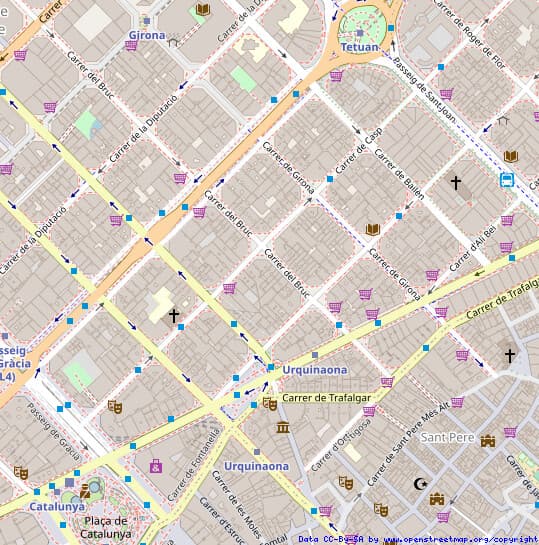
Task: Click the shopping bag mall icon above Plaça de Catalunya
Action: [x=156, y=466]
